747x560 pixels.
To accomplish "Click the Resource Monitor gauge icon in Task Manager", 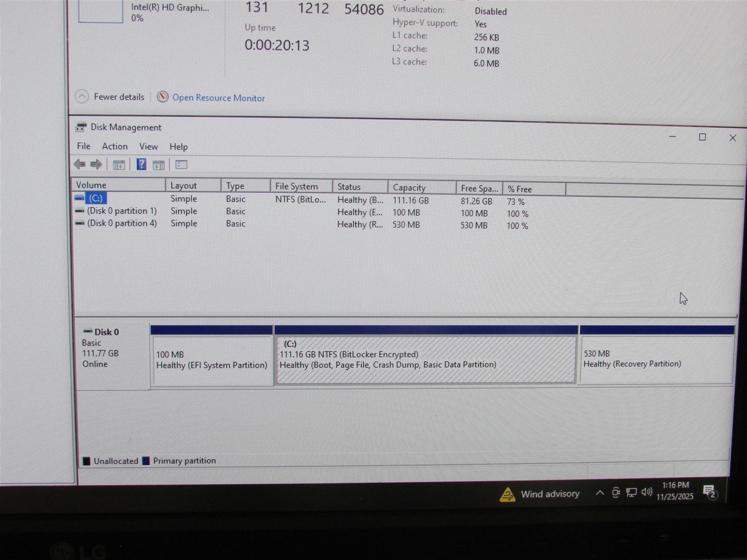I will click(x=162, y=97).
